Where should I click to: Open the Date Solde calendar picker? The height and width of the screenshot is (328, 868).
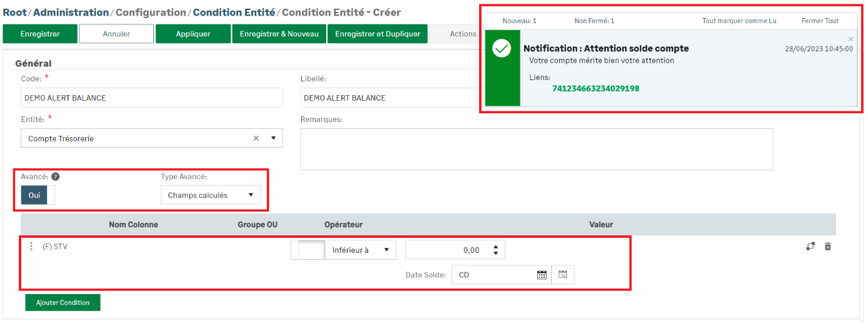coord(542,275)
